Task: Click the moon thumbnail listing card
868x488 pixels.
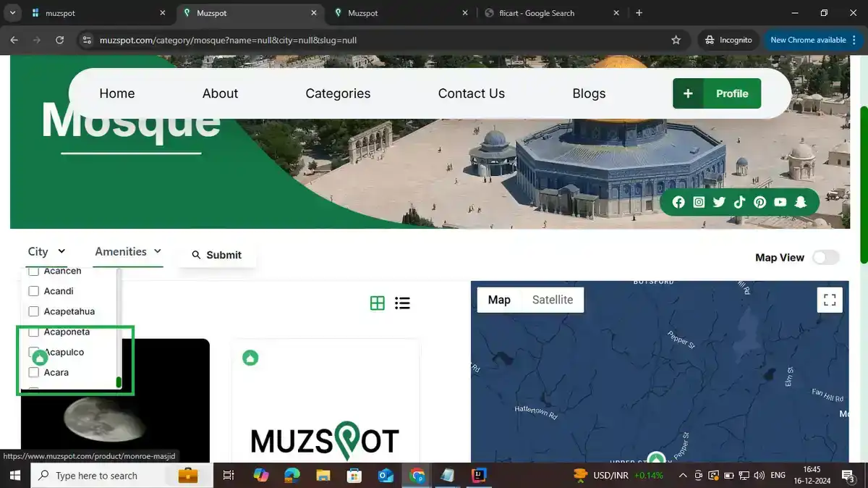Action: point(115,400)
